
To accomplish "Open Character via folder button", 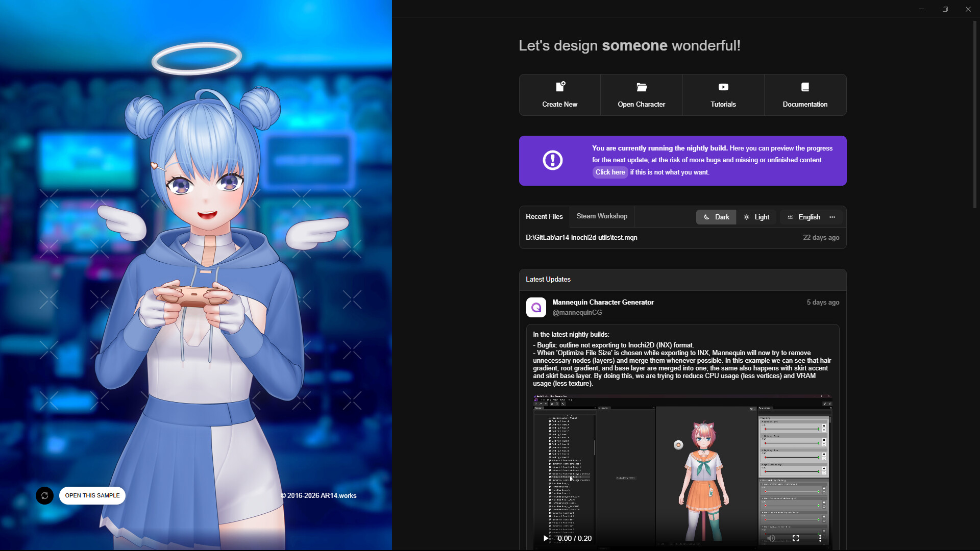I will point(642,95).
